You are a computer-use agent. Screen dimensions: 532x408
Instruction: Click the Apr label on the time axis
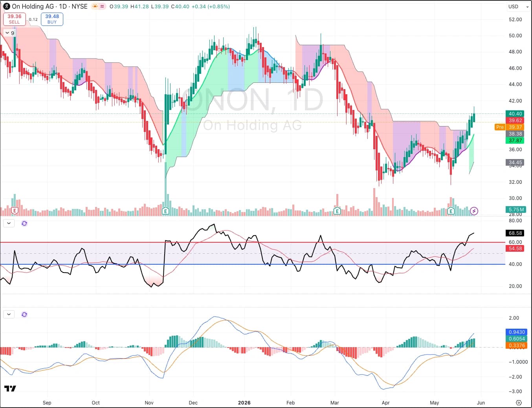coord(385,403)
